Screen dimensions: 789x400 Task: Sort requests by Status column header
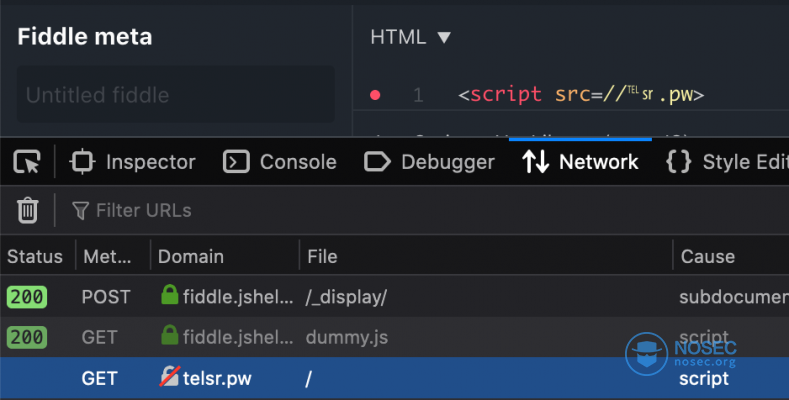pos(35,257)
